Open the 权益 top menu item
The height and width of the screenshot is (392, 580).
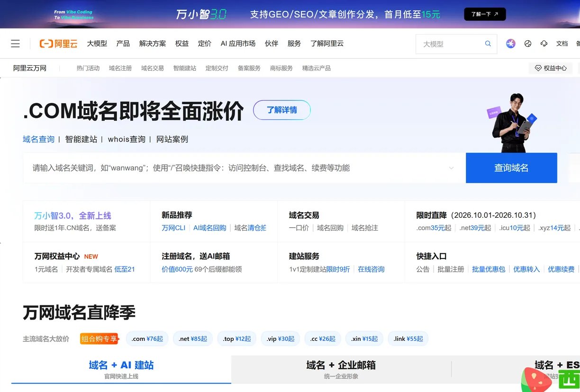(182, 44)
